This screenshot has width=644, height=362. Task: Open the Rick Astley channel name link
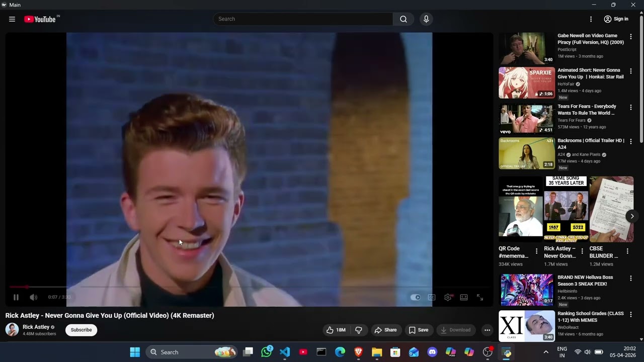click(x=36, y=327)
